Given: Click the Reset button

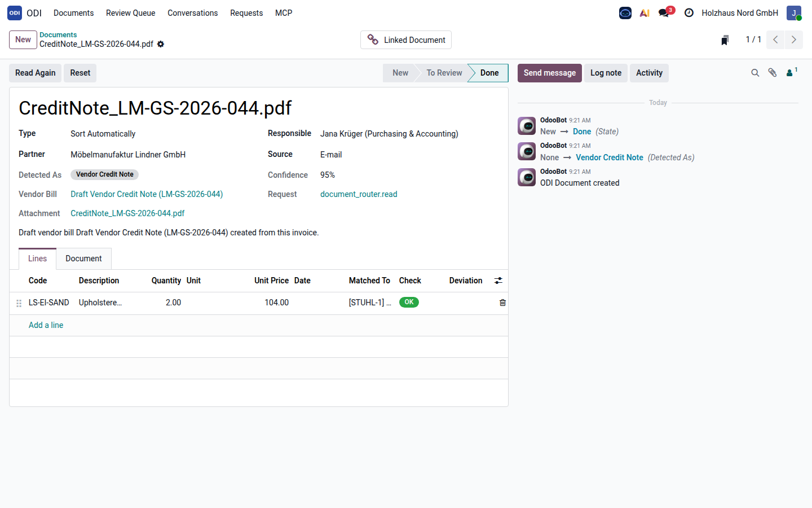Looking at the screenshot, I should [80, 73].
